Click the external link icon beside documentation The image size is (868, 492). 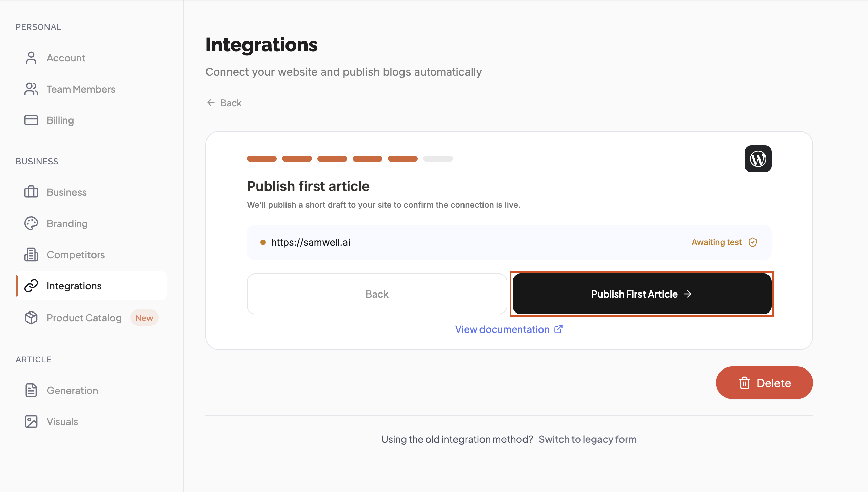558,329
